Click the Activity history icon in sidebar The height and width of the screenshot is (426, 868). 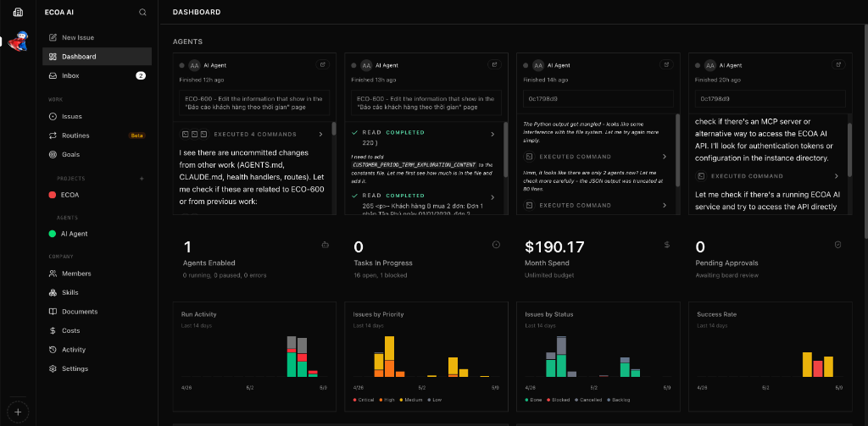pyautogui.click(x=53, y=350)
